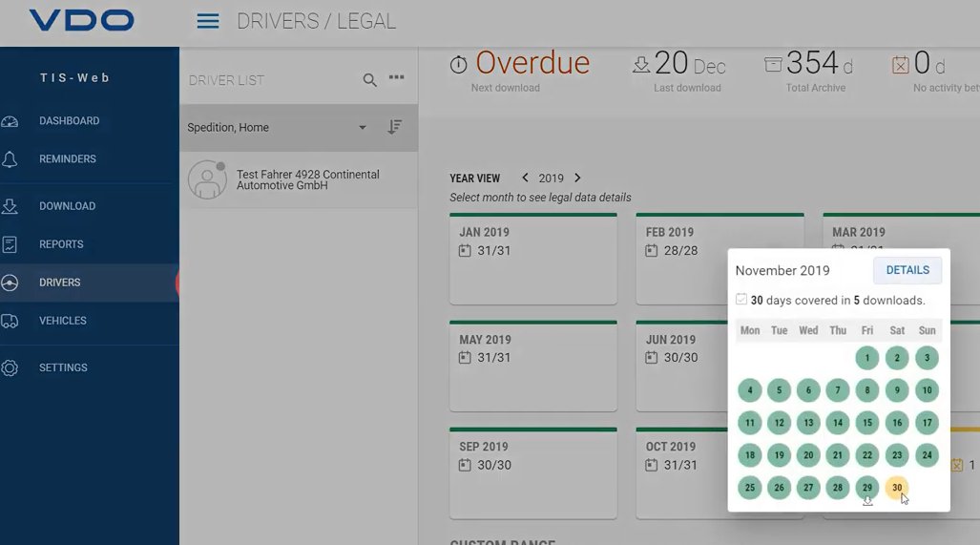Select November 30 yellow day circle
The image size is (980, 545).
click(897, 488)
